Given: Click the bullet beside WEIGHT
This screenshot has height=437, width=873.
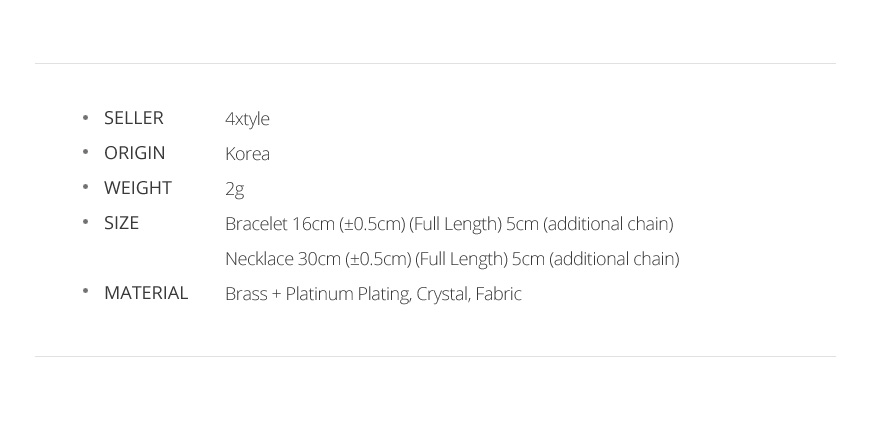Looking at the screenshot, I should pos(85,187).
